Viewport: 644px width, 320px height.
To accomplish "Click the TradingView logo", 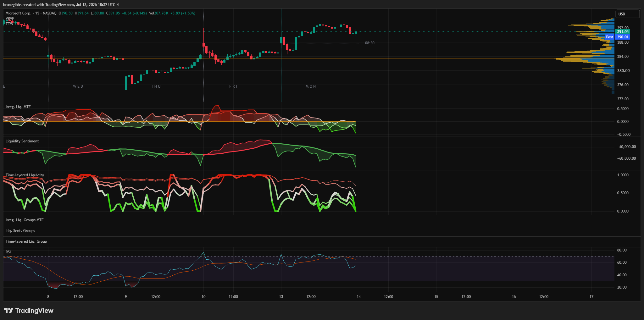I will [29, 311].
